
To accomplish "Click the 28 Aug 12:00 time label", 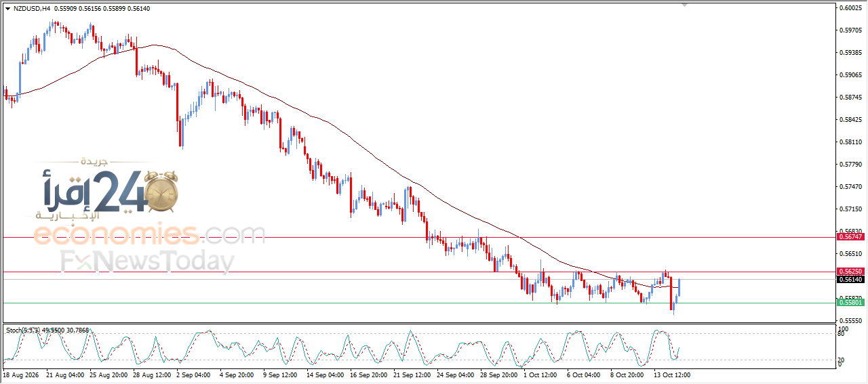I will (x=153, y=375).
